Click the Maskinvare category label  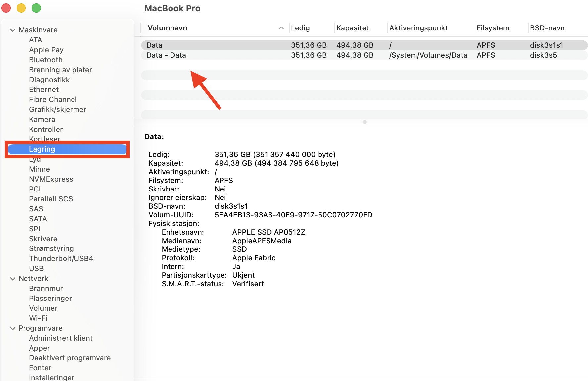click(38, 30)
